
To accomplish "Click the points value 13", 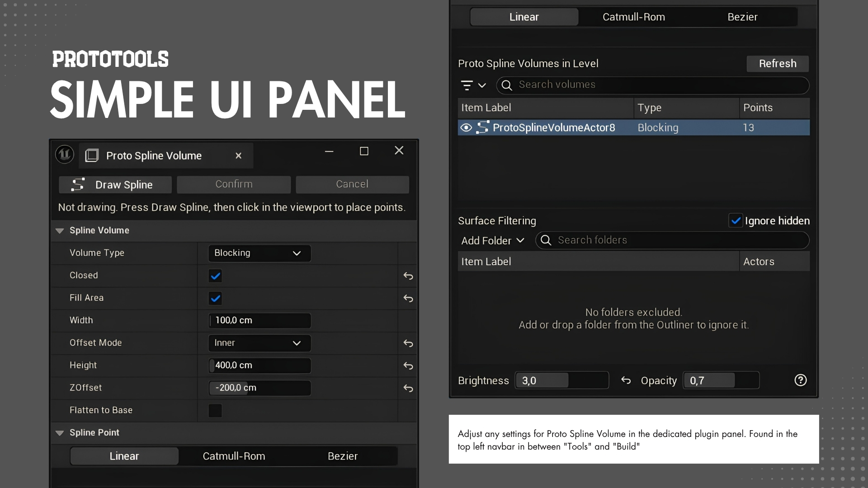I will (x=748, y=128).
